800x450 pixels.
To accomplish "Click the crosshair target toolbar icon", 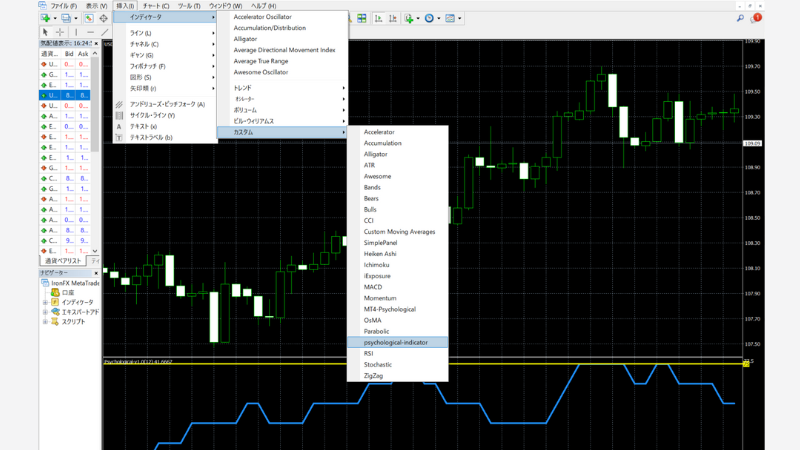I will click(x=104, y=18).
